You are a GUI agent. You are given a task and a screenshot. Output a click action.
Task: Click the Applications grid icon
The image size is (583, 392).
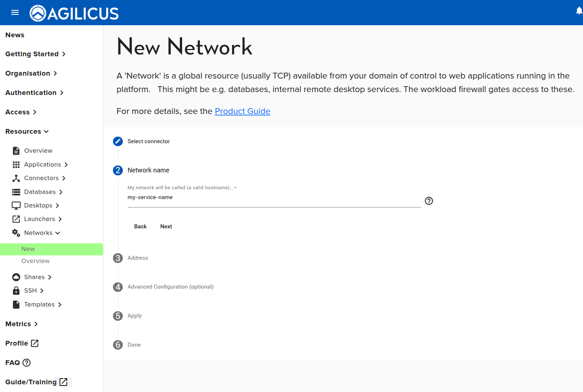[16, 165]
